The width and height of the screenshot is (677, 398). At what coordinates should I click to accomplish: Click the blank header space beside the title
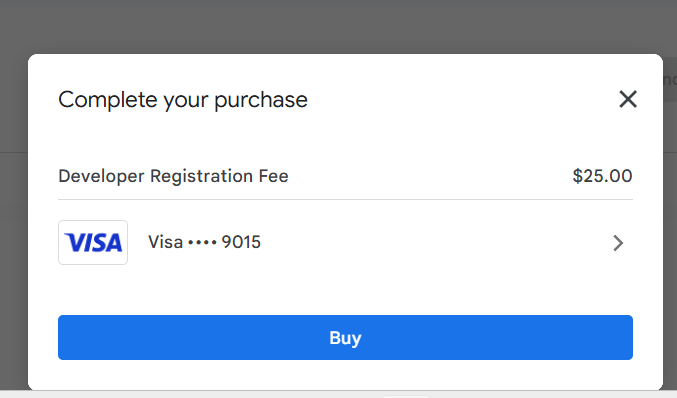click(462, 100)
